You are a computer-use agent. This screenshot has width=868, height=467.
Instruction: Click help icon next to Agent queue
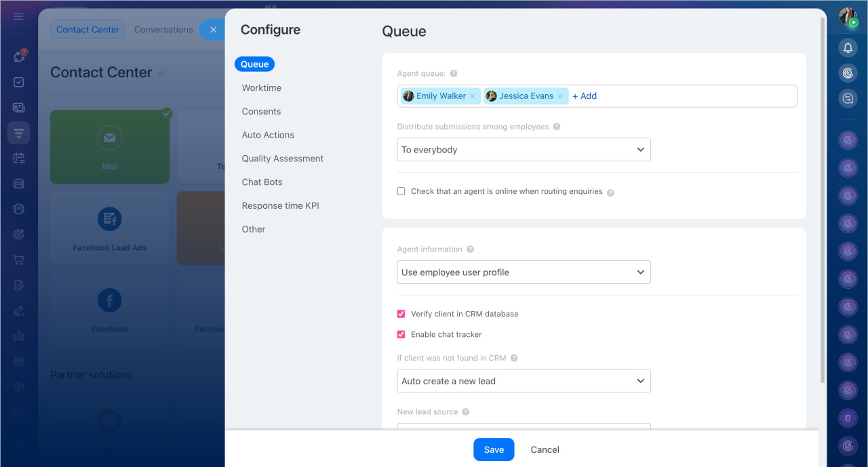(x=454, y=73)
